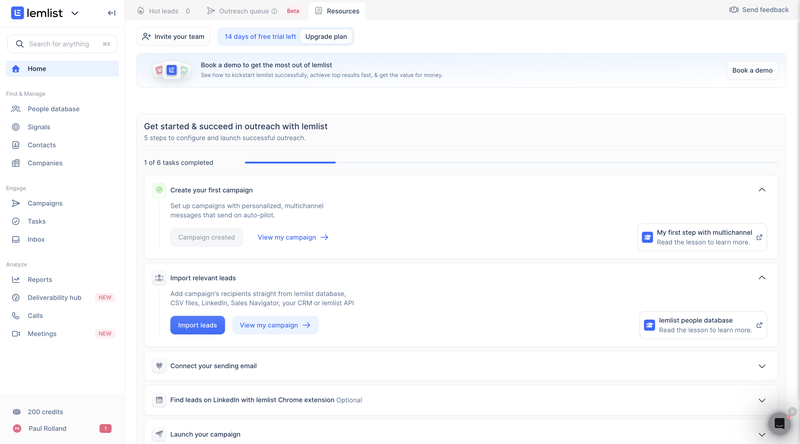Click the red notification badge by Paul Rolland
The width and height of the screenshot is (800, 444).
(x=105, y=429)
